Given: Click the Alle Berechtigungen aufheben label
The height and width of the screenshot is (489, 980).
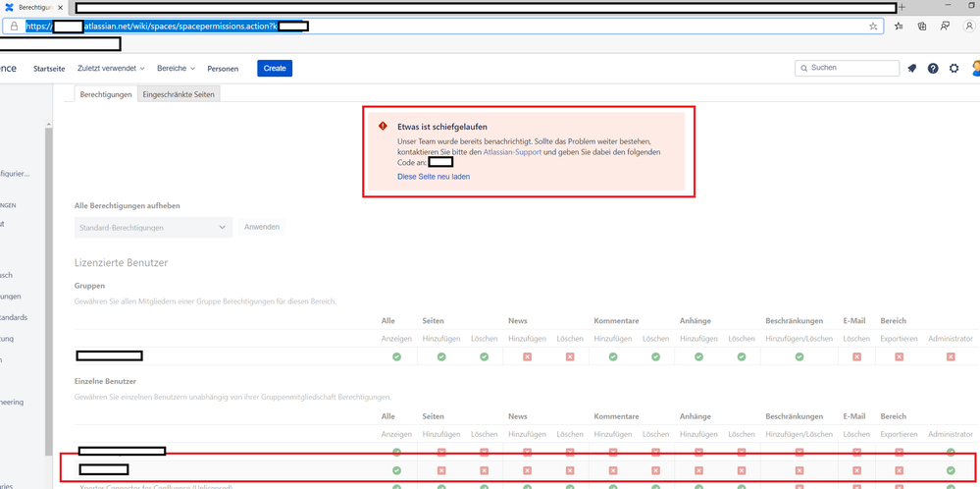Looking at the screenshot, I should point(129,206).
